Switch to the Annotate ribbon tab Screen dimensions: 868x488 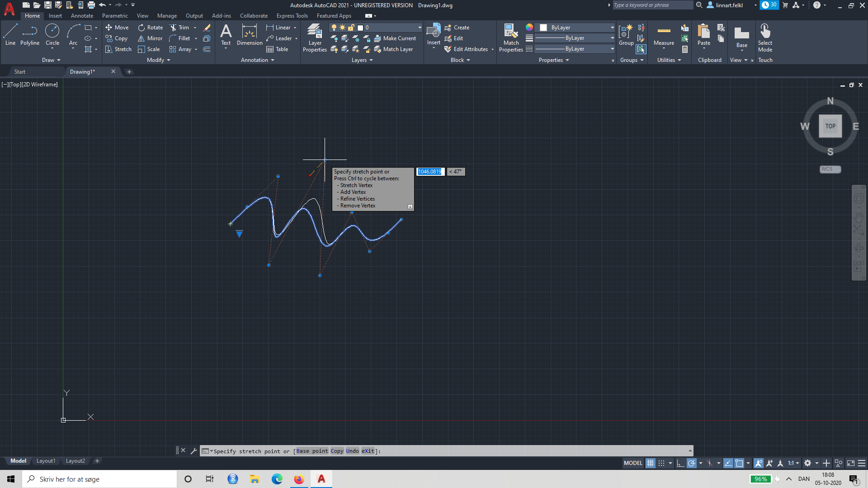tap(82, 16)
